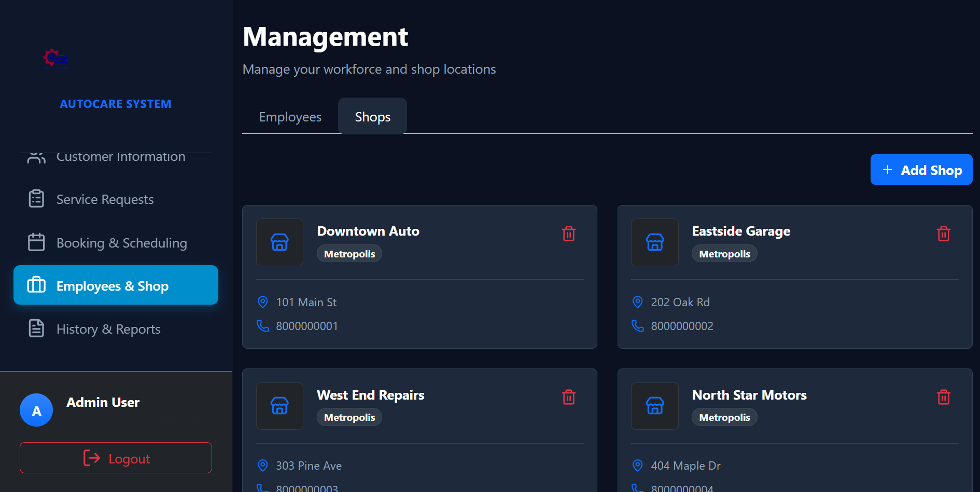Click the Booking calendar icon
980x492 pixels.
(x=36, y=242)
